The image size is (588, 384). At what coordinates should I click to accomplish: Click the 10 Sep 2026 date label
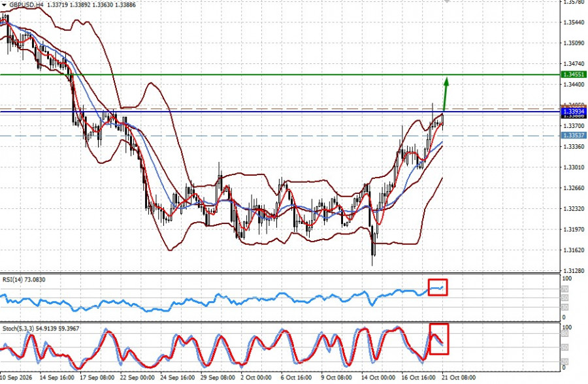coord(16,377)
